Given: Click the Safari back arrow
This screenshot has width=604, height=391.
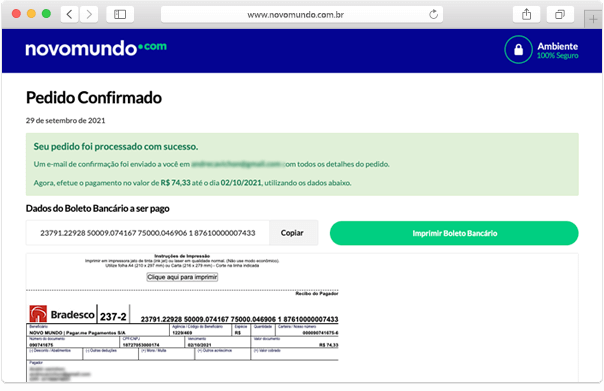Looking at the screenshot, I should 70,15.
